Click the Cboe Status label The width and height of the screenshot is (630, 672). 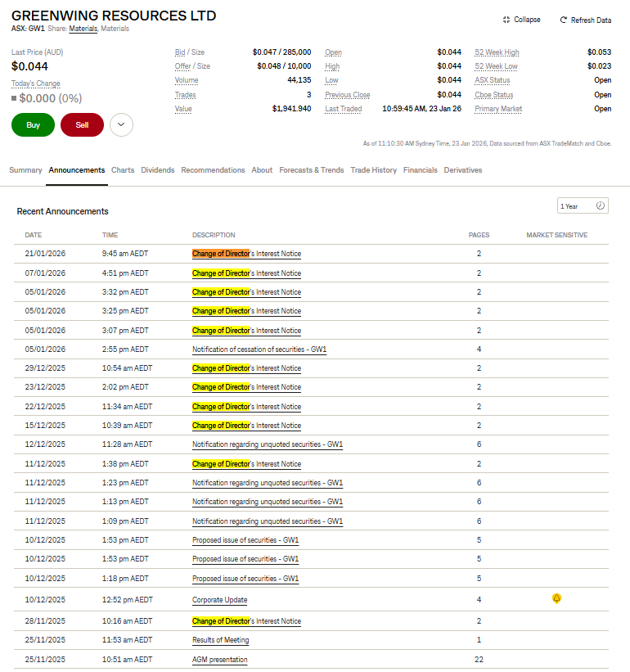point(494,95)
